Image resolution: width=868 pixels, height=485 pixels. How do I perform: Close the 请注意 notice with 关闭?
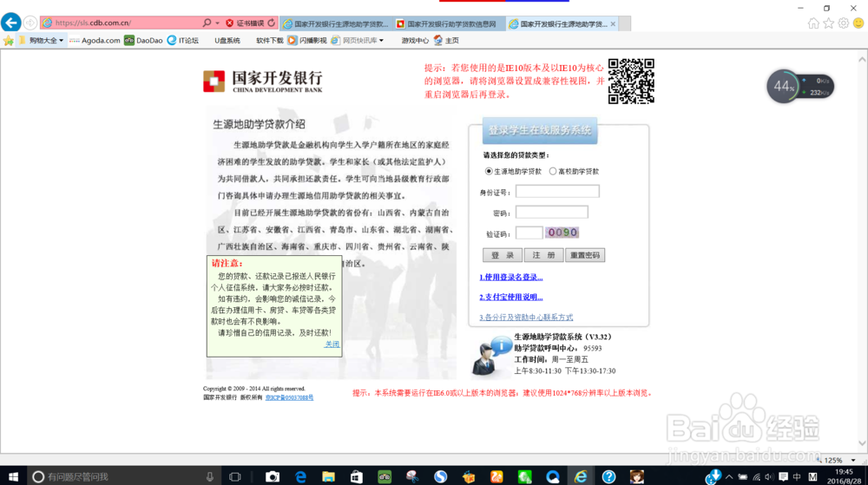[x=332, y=344]
